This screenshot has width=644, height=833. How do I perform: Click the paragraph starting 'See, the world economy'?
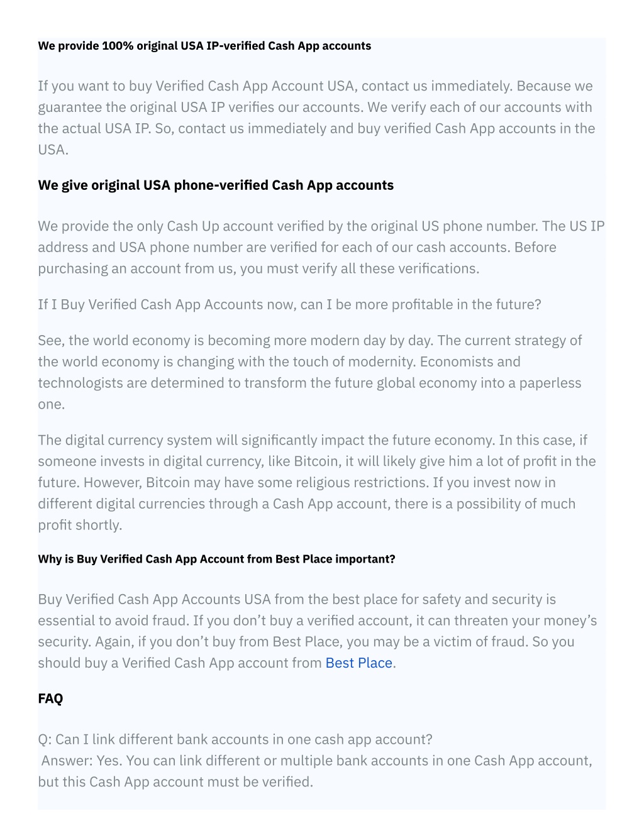tap(310, 372)
